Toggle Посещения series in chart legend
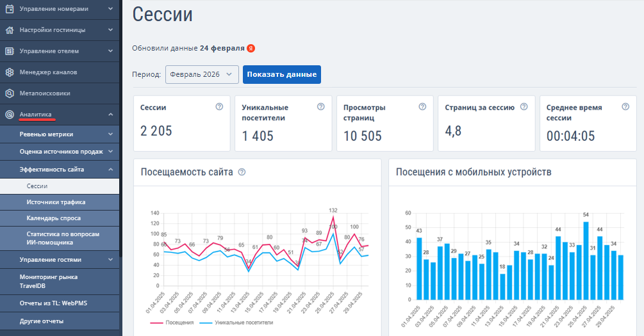The height and width of the screenshot is (336, 644). pos(172,323)
